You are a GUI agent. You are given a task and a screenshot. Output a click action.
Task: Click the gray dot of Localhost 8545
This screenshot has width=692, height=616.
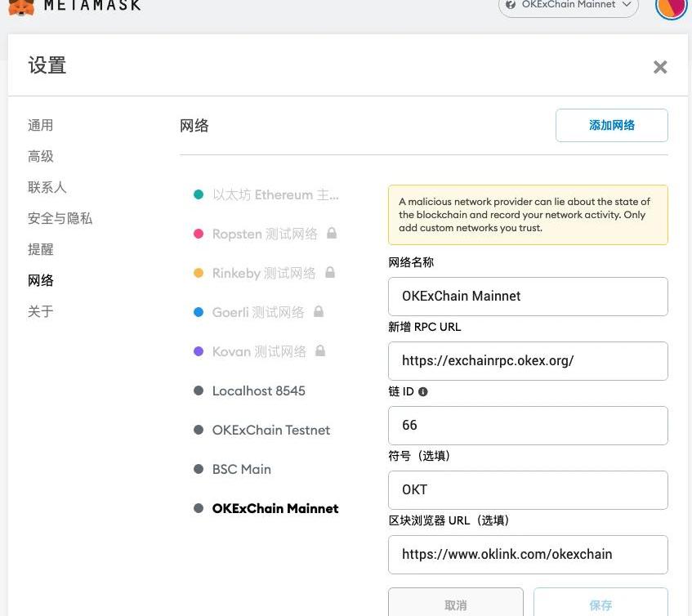pyautogui.click(x=199, y=391)
